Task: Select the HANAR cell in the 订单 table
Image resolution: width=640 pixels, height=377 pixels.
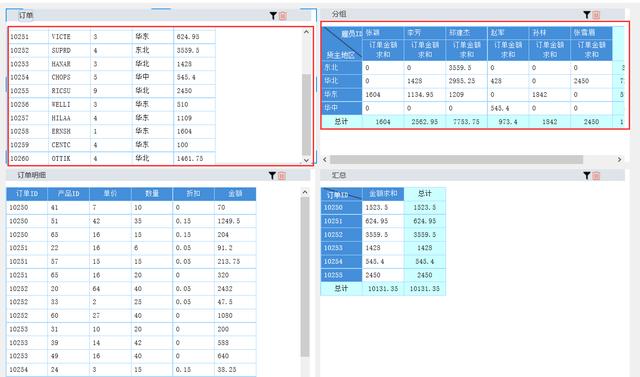Action: point(69,64)
